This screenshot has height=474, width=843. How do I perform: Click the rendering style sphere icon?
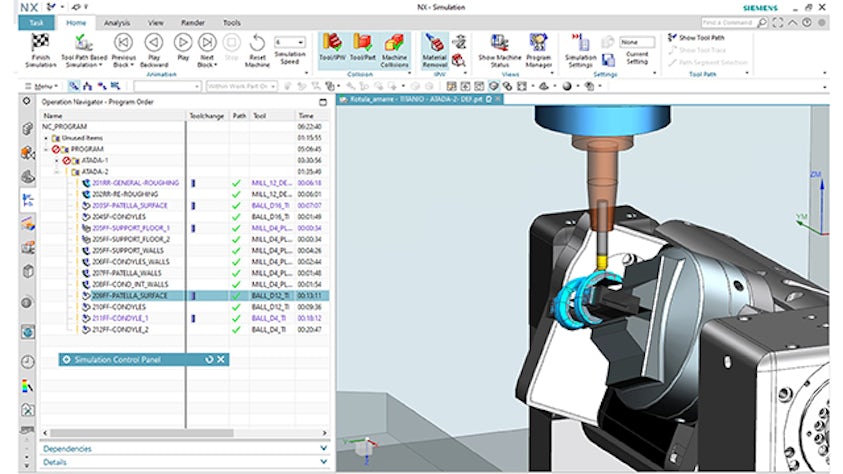(x=567, y=86)
